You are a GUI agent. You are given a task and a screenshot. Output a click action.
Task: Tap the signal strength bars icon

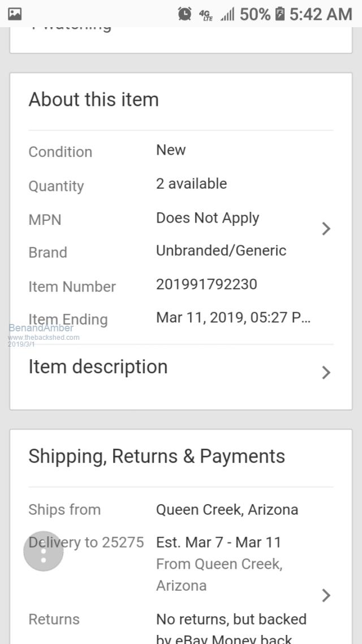(227, 15)
